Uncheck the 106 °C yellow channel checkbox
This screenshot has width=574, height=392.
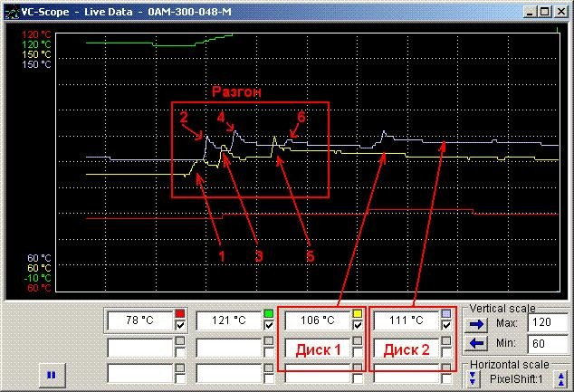point(358,325)
